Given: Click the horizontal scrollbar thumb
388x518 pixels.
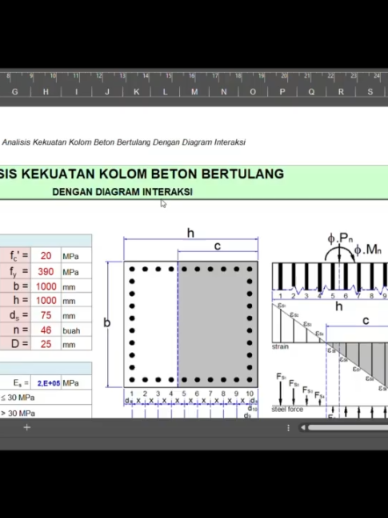Looking at the screenshot, I should tap(348, 428).
